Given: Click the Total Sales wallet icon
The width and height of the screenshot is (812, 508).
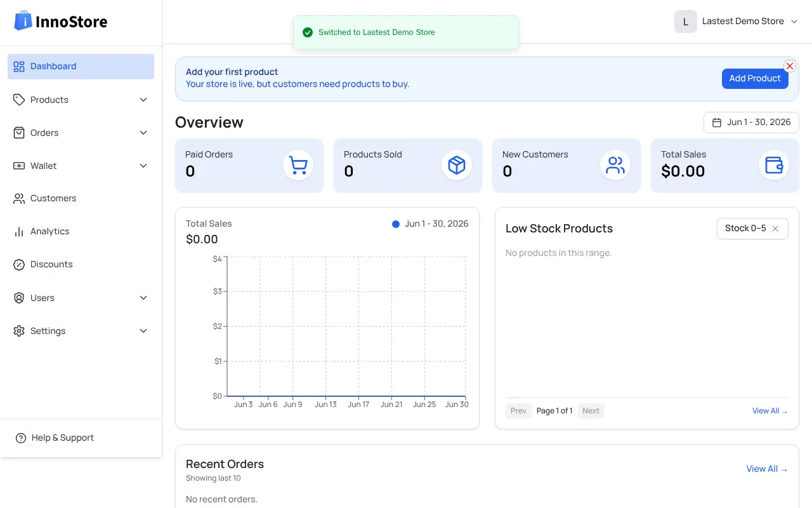Looking at the screenshot, I should pyautogui.click(x=774, y=165).
